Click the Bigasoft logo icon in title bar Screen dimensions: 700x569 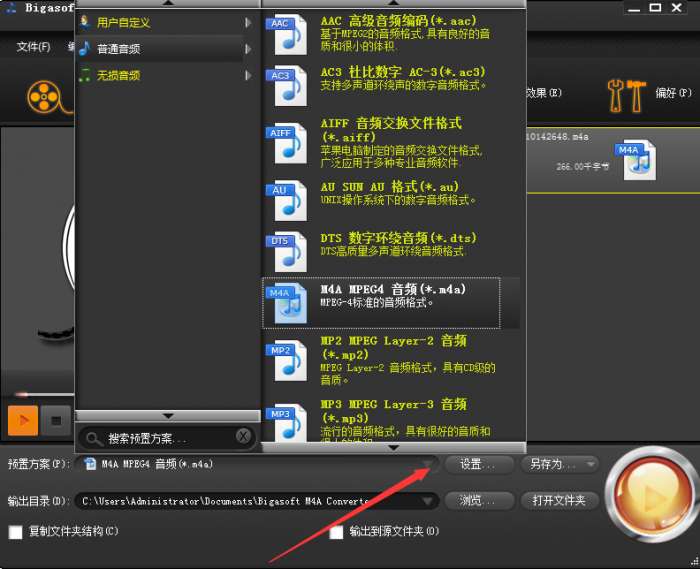click(x=11, y=8)
